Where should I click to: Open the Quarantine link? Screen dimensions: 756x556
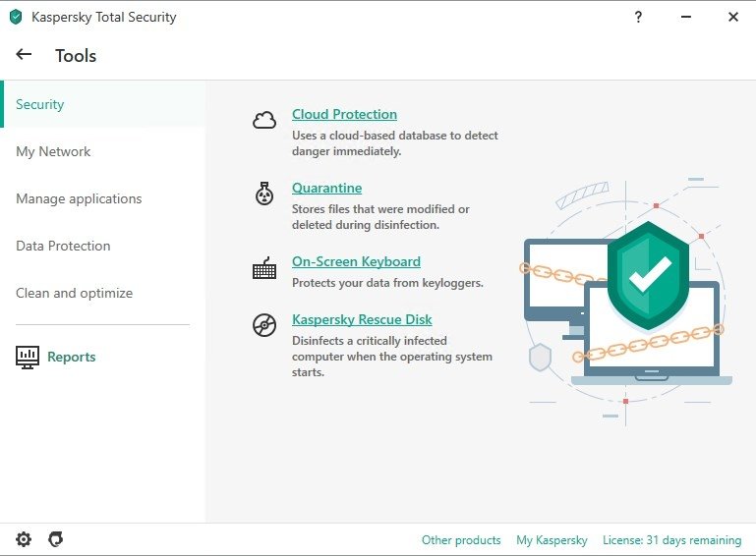click(327, 188)
